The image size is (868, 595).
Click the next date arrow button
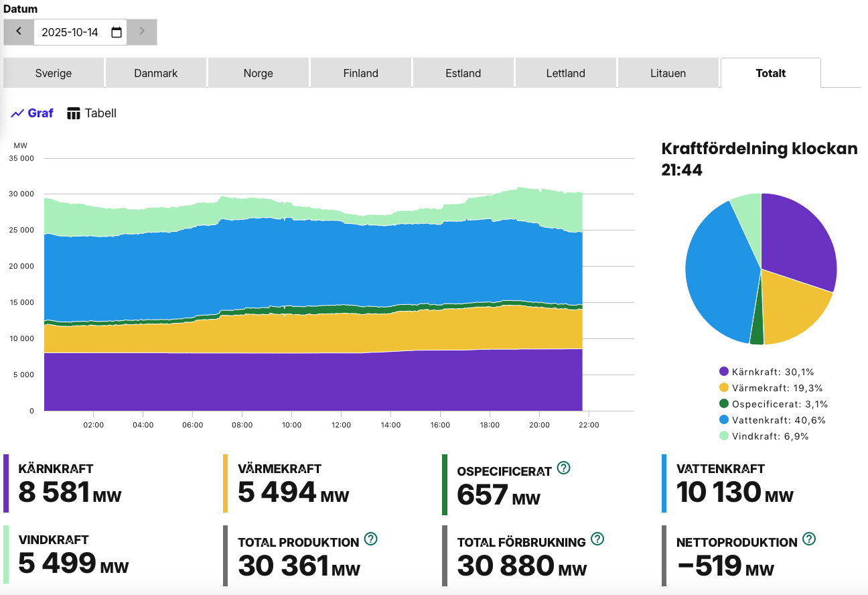pyautogui.click(x=141, y=31)
